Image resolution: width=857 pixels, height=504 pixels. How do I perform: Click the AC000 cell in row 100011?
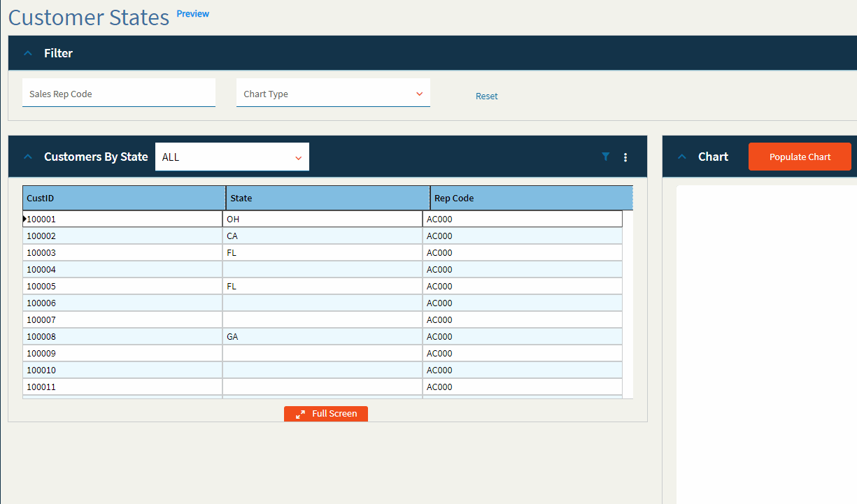[523, 387]
